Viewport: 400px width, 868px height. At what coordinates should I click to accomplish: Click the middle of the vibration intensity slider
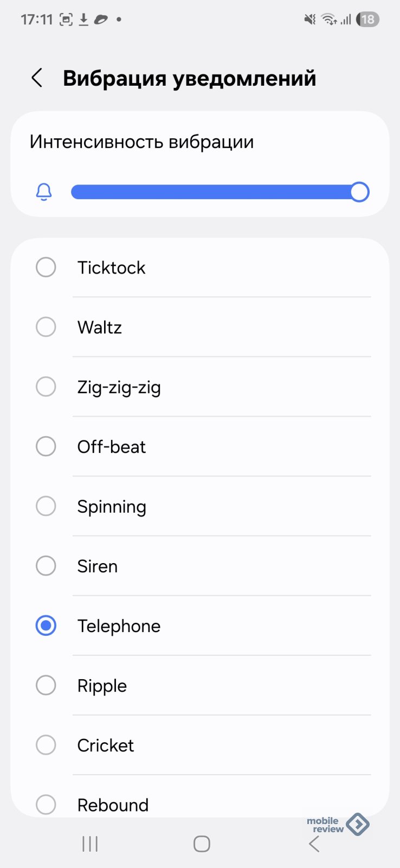coord(220,192)
